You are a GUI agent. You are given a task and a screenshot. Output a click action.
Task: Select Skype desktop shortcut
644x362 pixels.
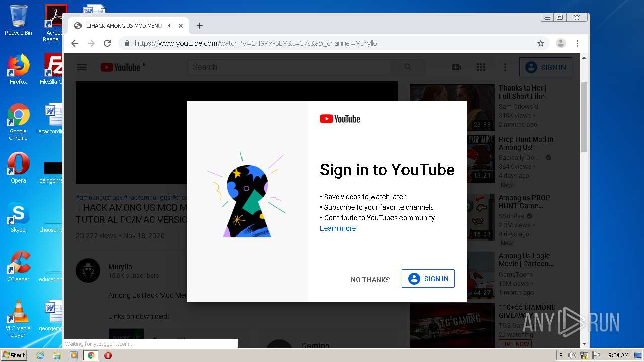tap(18, 217)
